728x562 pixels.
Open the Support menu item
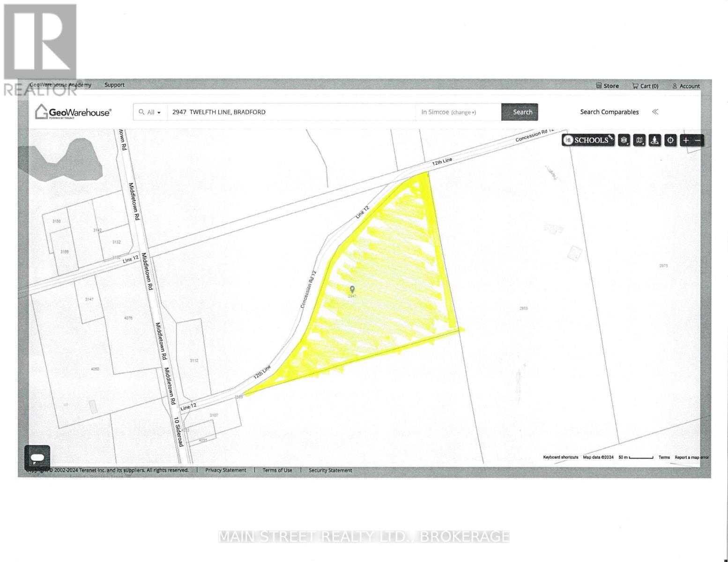tap(114, 85)
